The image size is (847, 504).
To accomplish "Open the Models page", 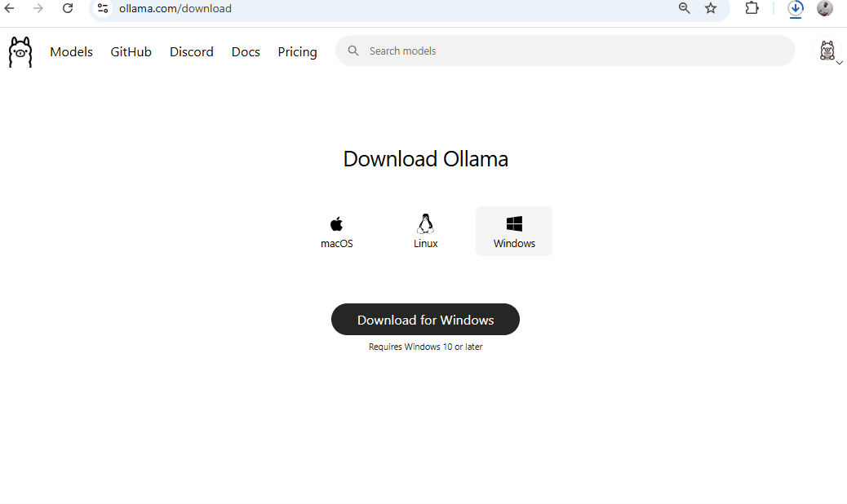I will (x=71, y=51).
